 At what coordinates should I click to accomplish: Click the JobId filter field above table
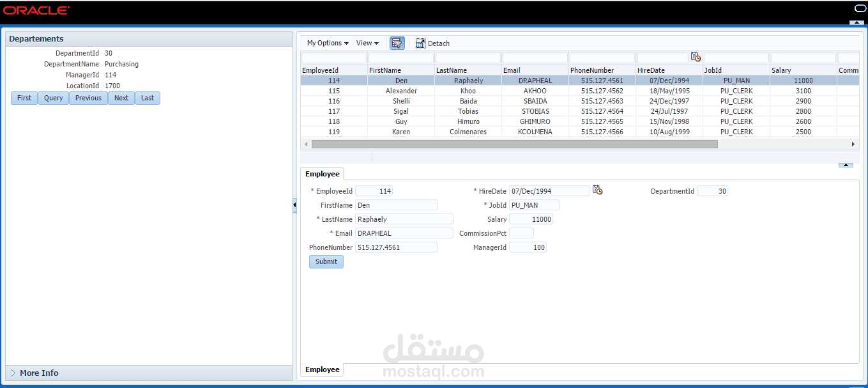pyautogui.click(x=736, y=58)
